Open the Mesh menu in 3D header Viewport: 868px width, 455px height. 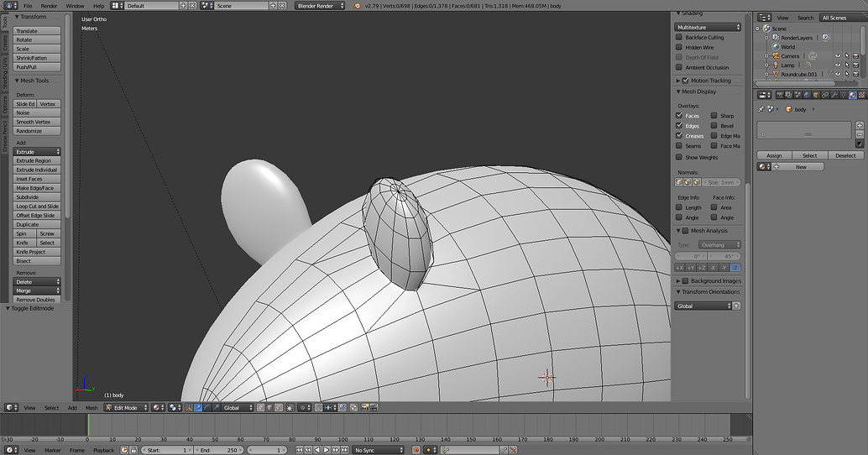[x=92, y=408]
